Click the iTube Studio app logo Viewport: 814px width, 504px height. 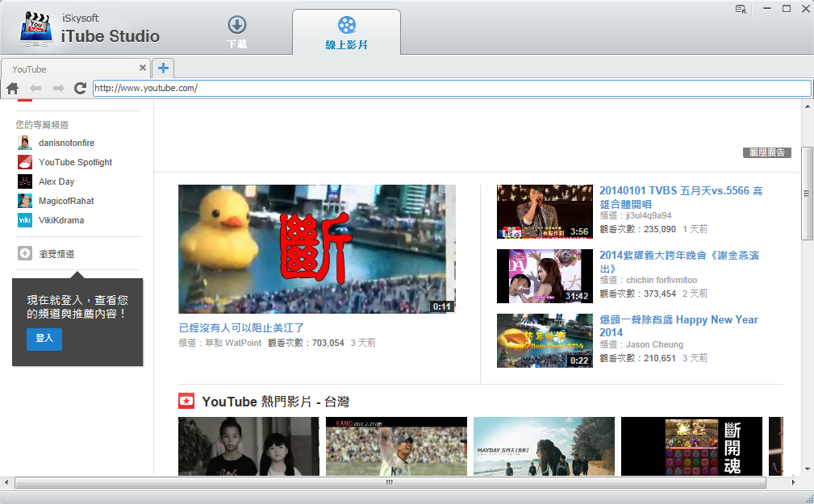pyautogui.click(x=35, y=29)
